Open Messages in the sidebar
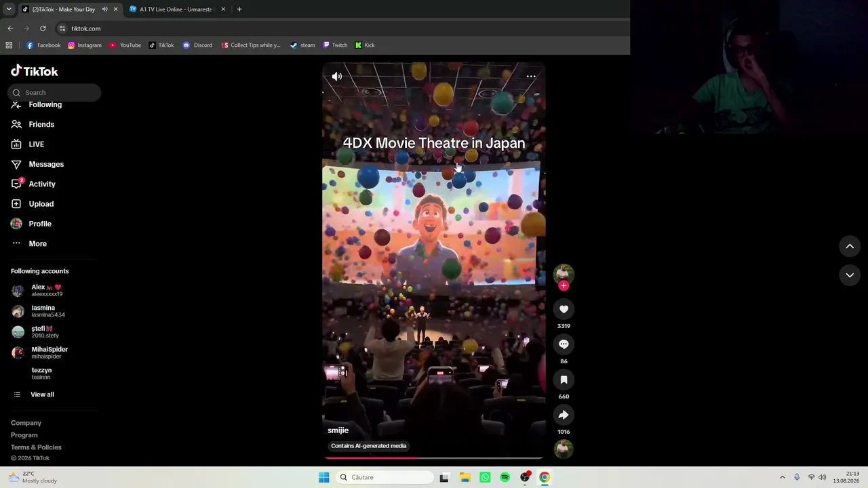This screenshot has width=868, height=488. [38, 164]
